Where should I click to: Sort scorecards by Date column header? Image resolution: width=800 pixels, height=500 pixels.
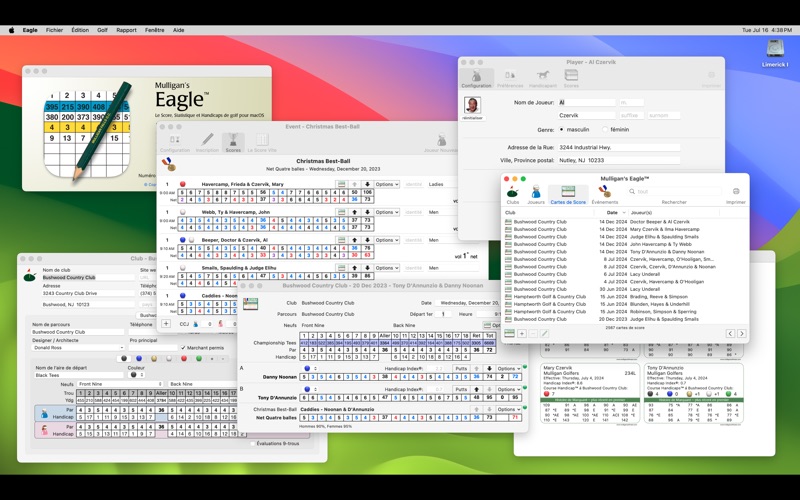click(x=612, y=212)
